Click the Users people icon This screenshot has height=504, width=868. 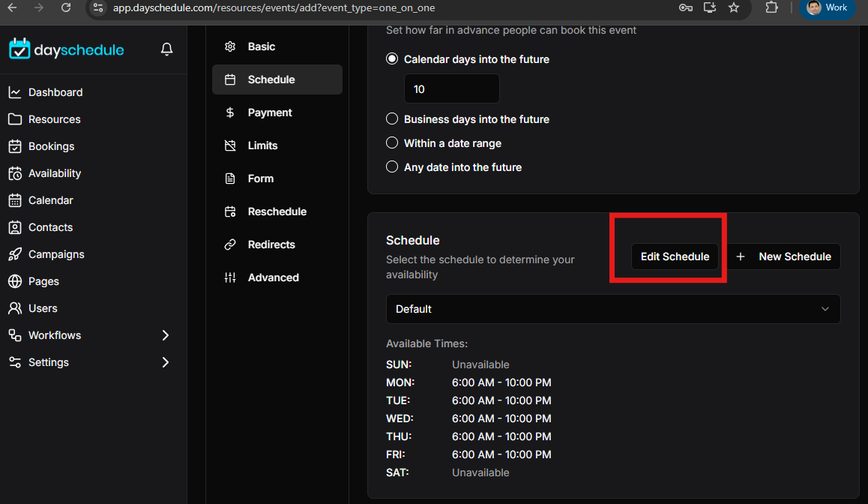tap(15, 308)
